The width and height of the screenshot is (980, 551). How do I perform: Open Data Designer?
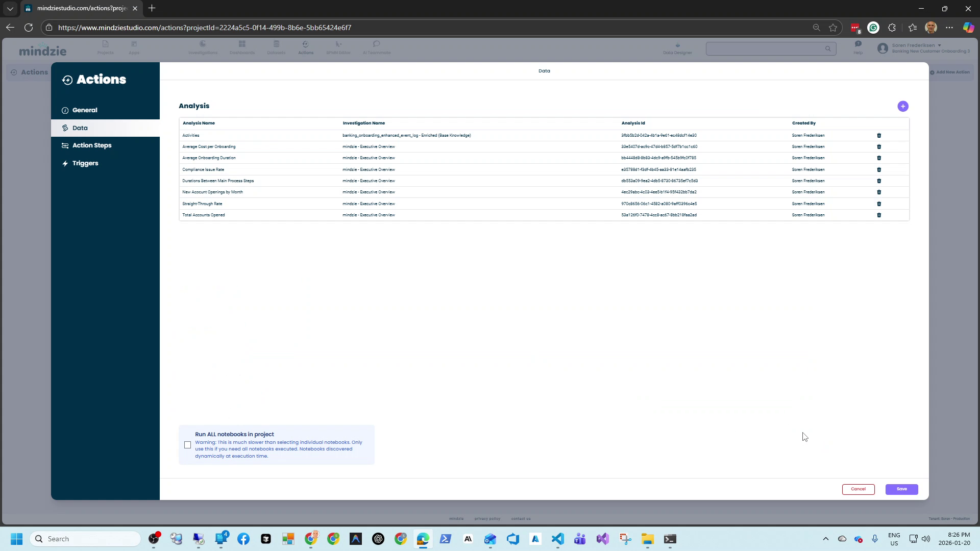click(677, 48)
